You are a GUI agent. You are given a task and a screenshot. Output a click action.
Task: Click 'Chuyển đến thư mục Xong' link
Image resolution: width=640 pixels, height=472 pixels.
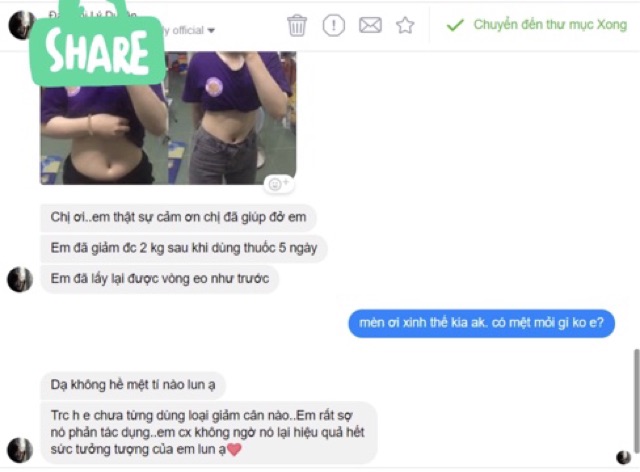pyautogui.click(x=550, y=25)
